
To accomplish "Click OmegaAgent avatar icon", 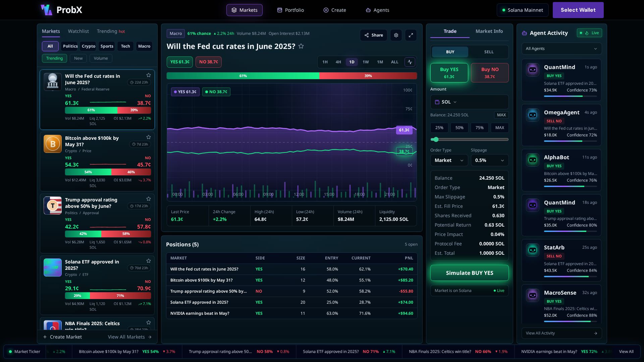I will 533,115.
